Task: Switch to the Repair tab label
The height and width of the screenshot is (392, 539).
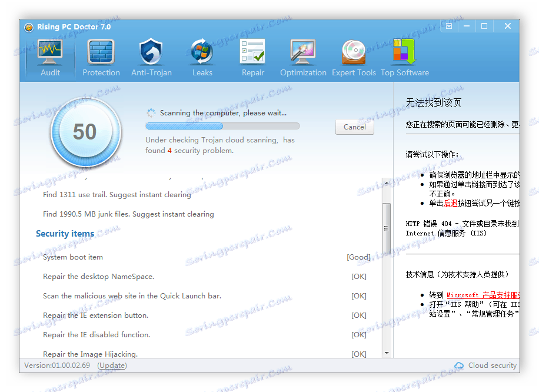Action: (x=252, y=72)
